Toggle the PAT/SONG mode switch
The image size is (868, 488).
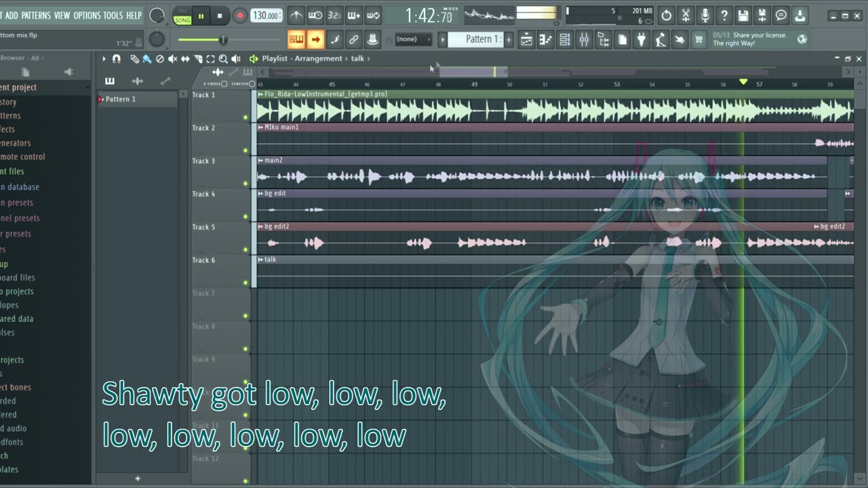[182, 16]
